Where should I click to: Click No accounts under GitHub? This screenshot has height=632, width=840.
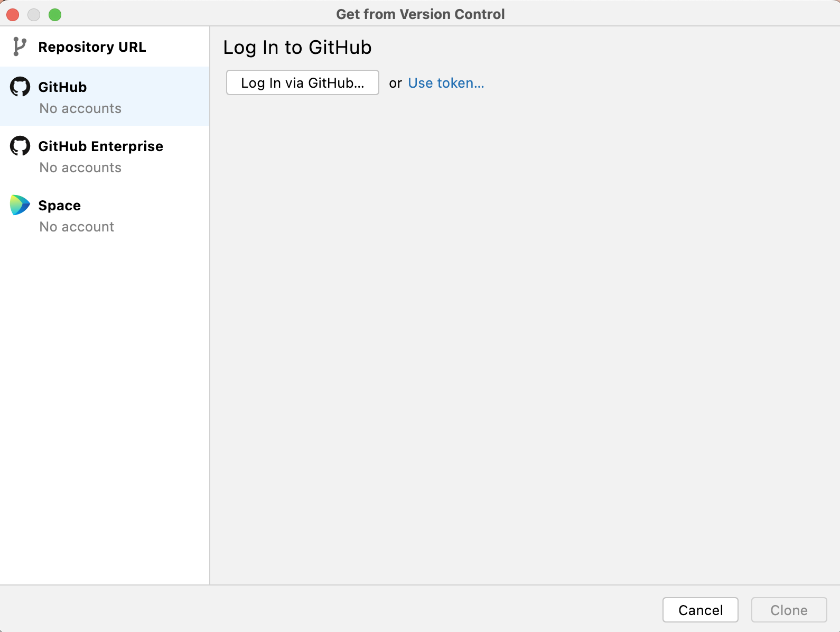pyautogui.click(x=80, y=108)
